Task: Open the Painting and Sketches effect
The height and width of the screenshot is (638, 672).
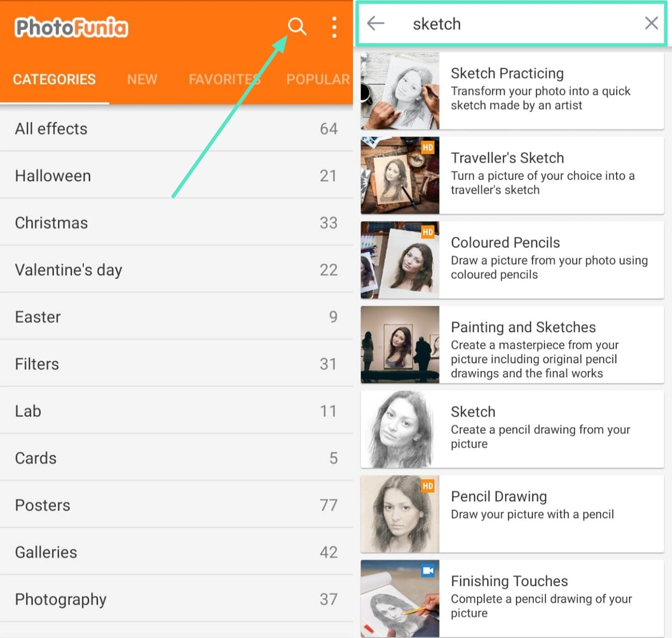Action: pos(512,344)
